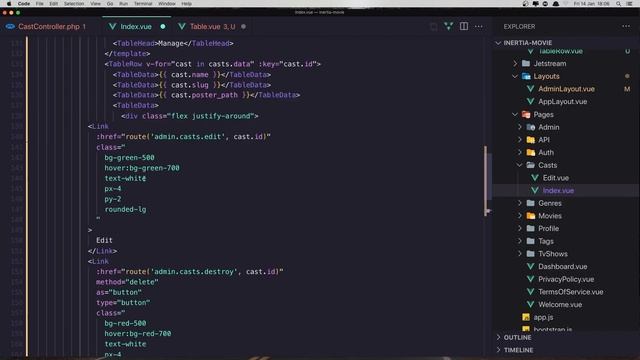640x360 pixels.
Task: Select Index.vue in Casts folder
Action: coord(558,191)
